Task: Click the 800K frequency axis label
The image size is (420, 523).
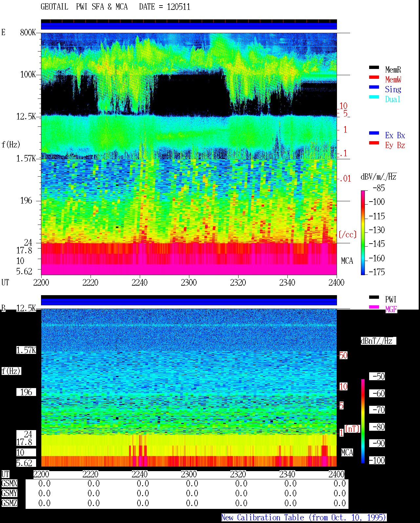Action: click(28, 33)
